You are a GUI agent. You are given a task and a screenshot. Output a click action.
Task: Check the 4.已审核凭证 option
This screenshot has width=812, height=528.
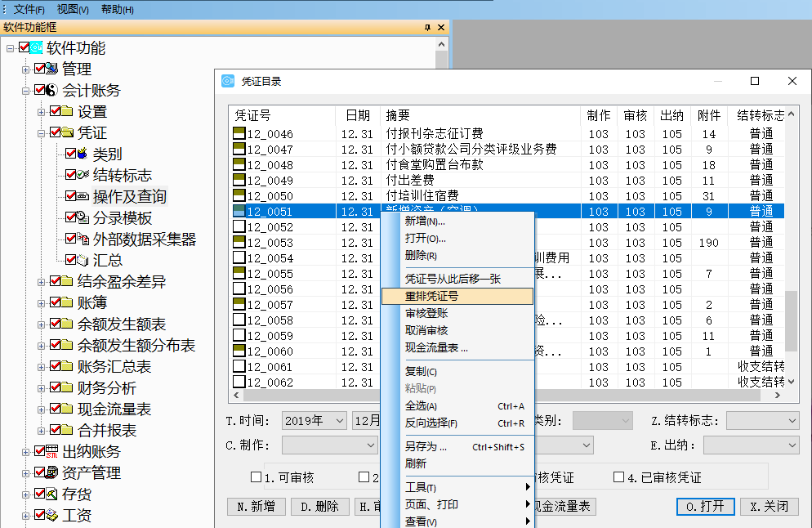619,477
